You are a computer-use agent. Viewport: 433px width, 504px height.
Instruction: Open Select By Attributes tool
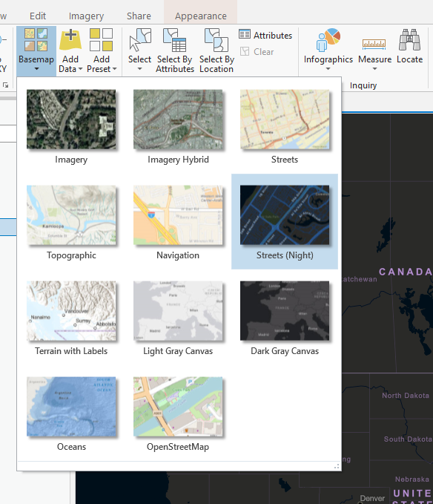pos(175,40)
